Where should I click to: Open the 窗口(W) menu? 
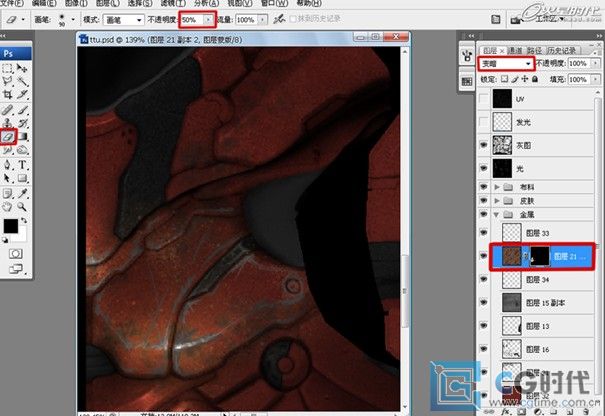(275, 3)
